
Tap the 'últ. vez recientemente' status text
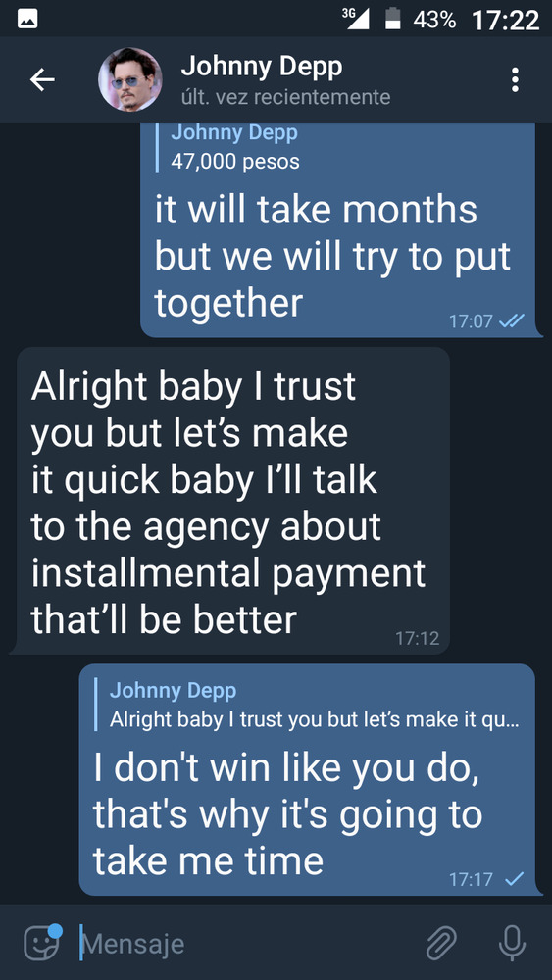[285, 97]
